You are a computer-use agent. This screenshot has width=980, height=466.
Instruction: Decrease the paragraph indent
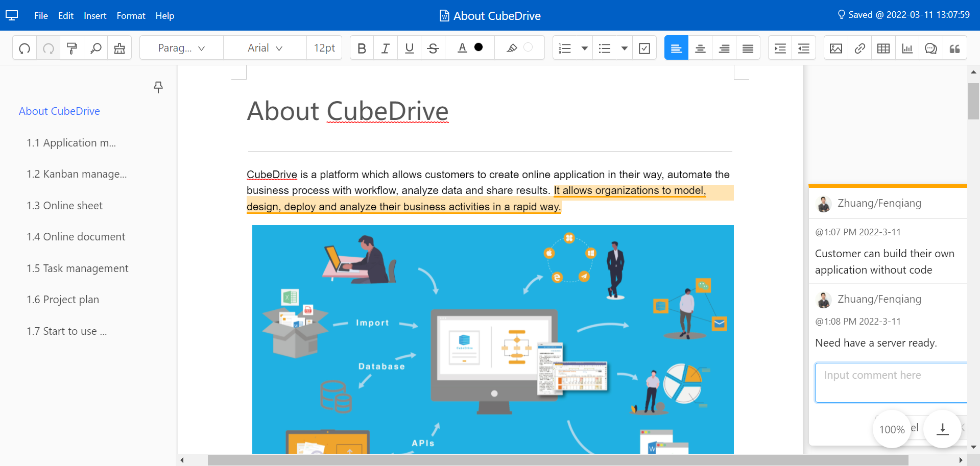coord(804,48)
